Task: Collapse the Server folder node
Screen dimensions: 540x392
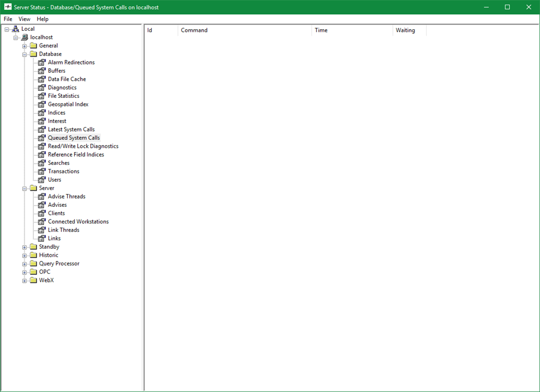Action: tap(24, 188)
